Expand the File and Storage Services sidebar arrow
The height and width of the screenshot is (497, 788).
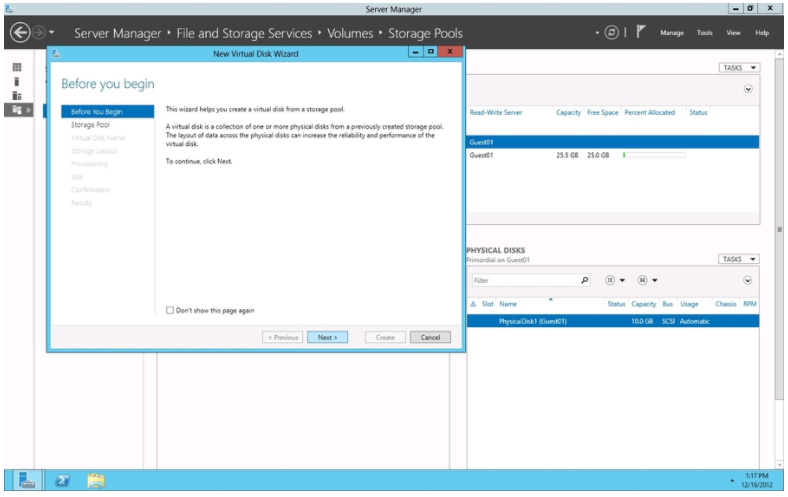(x=29, y=110)
